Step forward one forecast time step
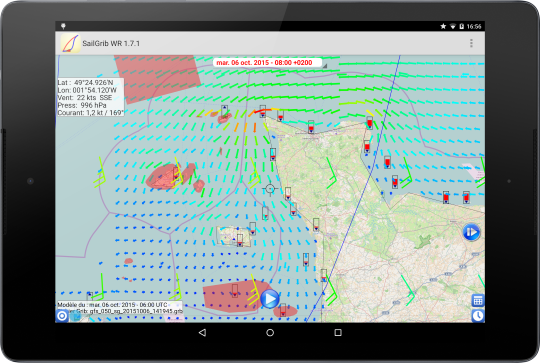Screen dimensions: 540x363 (471, 232)
